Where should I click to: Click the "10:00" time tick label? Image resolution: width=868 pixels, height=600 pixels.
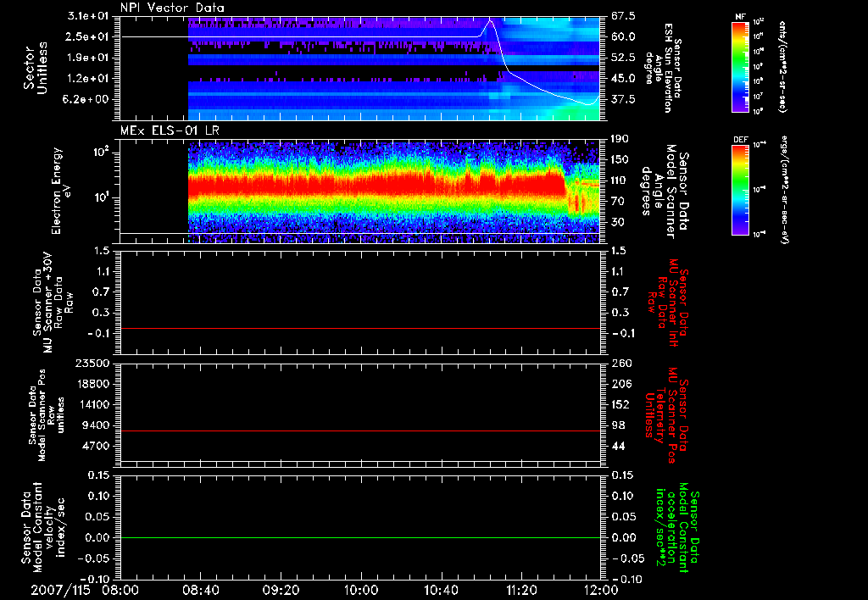click(361, 590)
